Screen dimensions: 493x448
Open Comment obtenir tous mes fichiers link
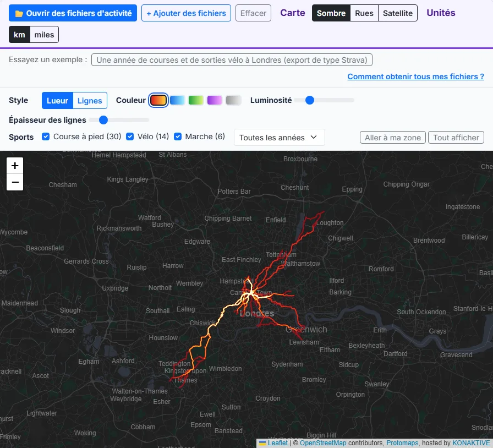[x=415, y=77]
